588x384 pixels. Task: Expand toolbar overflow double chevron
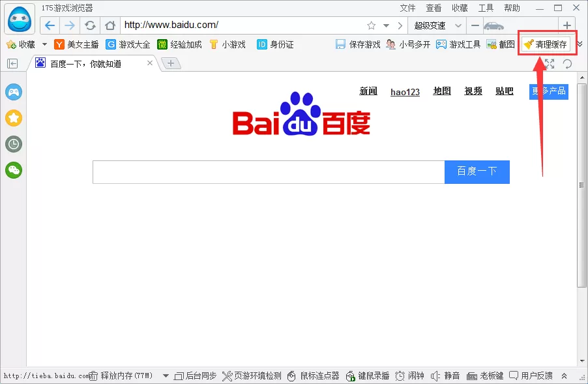(580, 44)
